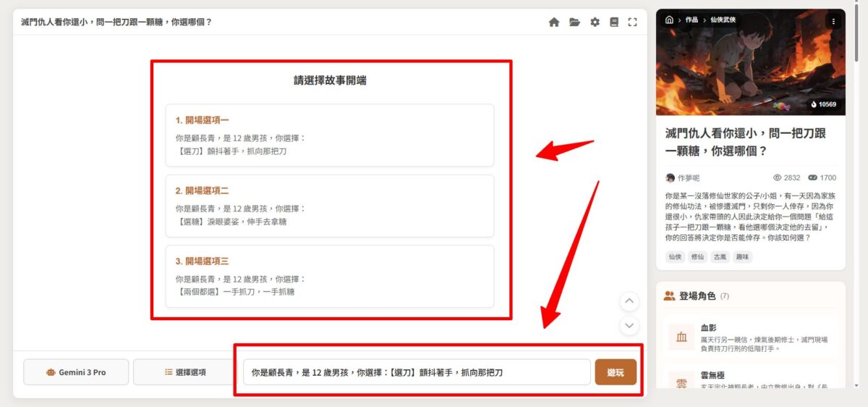
Task: Click the flame popularity badge 10569
Action: (823, 104)
